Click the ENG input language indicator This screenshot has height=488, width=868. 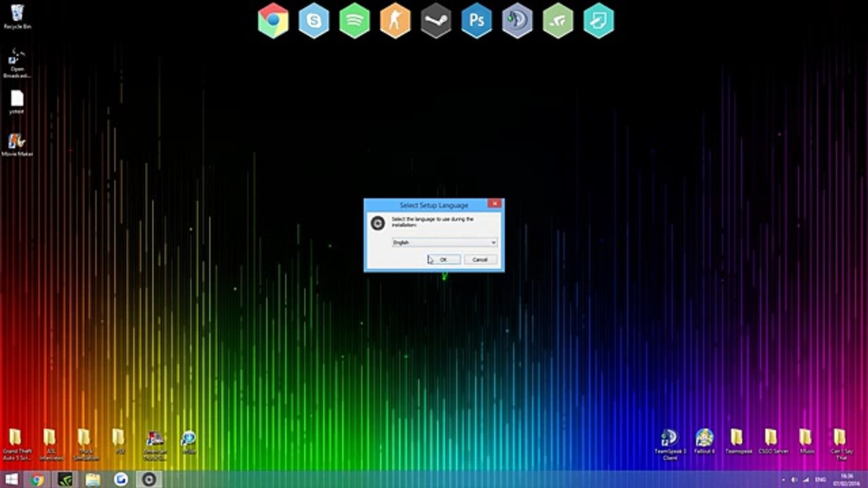click(821, 480)
